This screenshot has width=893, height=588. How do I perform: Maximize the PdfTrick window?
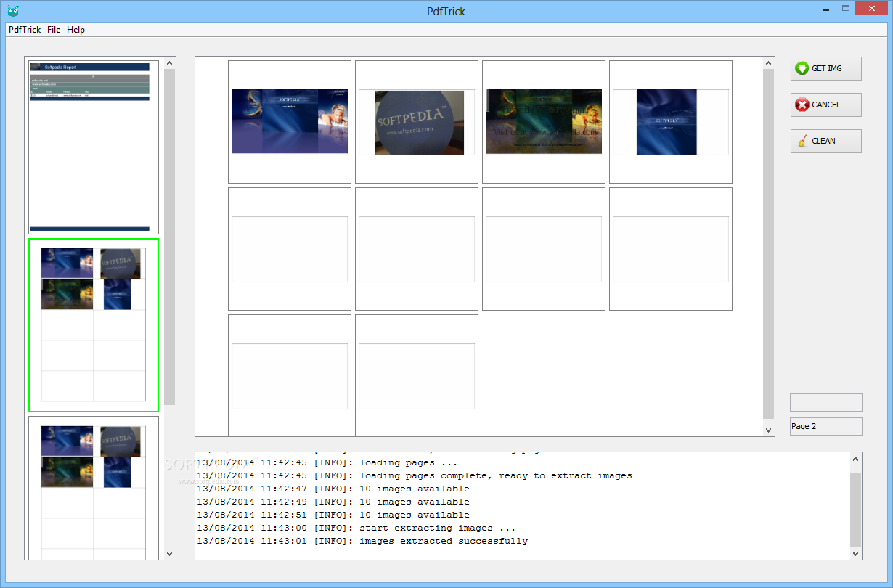pos(846,9)
